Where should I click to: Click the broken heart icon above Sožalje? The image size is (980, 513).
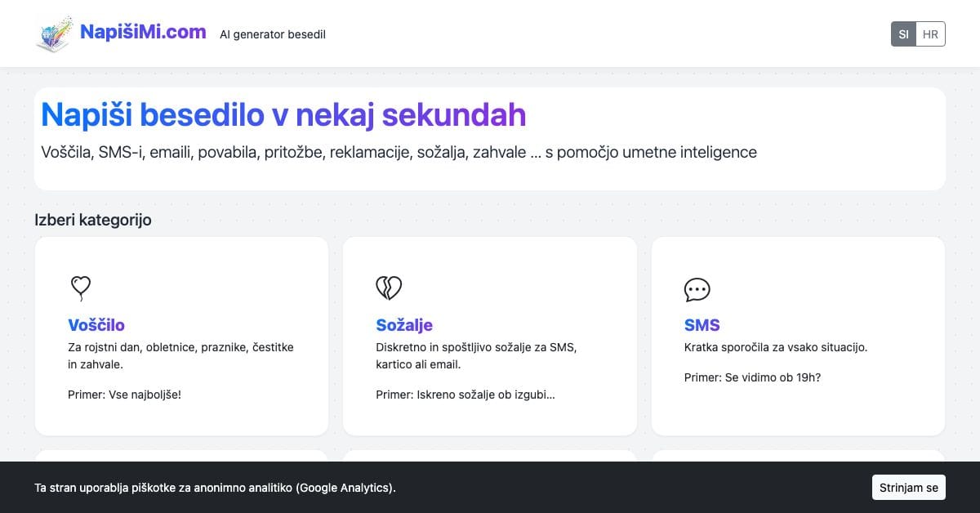point(389,288)
